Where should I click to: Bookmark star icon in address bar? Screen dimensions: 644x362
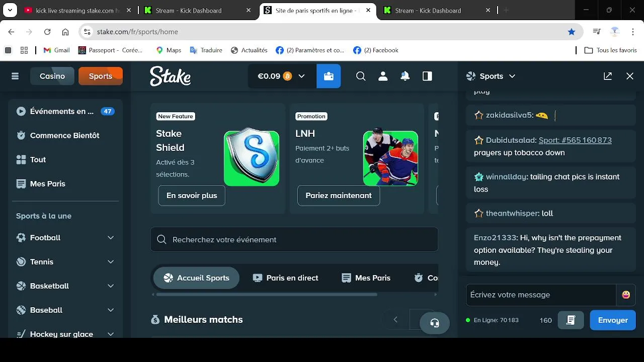point(572,32)
